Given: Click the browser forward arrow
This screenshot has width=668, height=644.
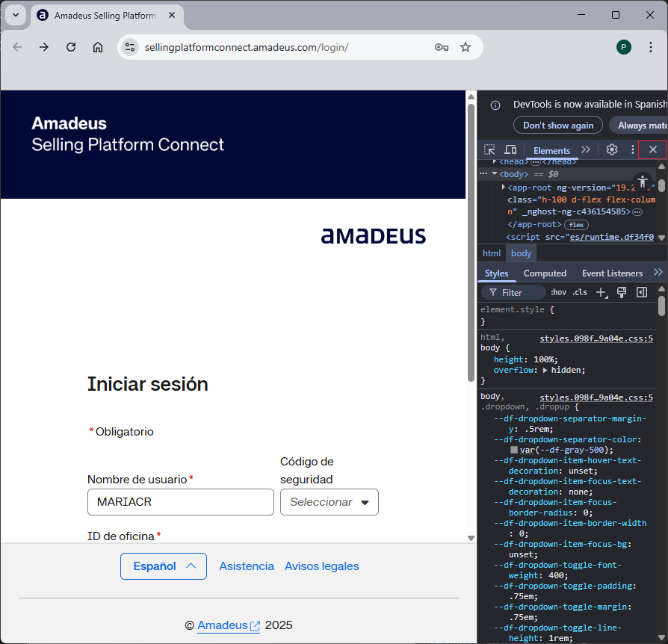Looking at the screenshot, I should click(x=44, y=47).
